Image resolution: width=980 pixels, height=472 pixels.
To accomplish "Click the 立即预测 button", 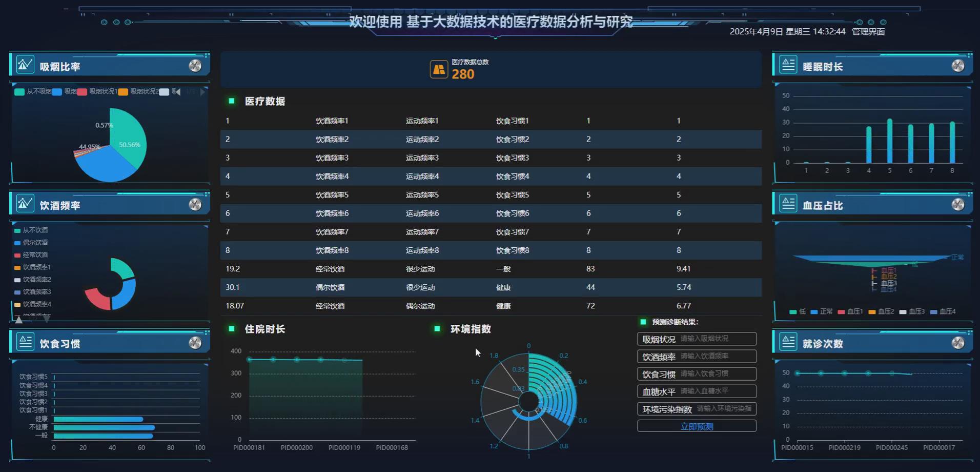I will pyautogui.click(x=697, y=426).
